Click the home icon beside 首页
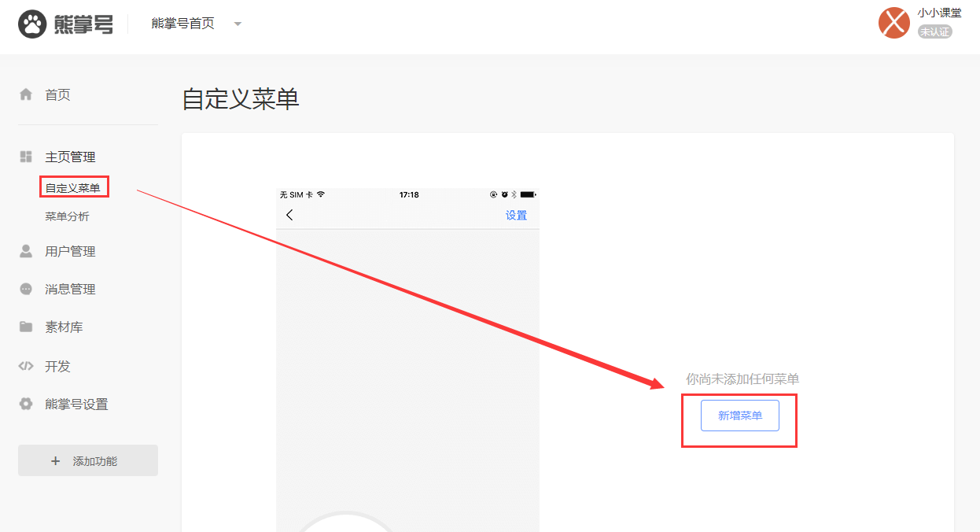Image resolution: width=980 pixels, height=532 pixels. point(26,94)
